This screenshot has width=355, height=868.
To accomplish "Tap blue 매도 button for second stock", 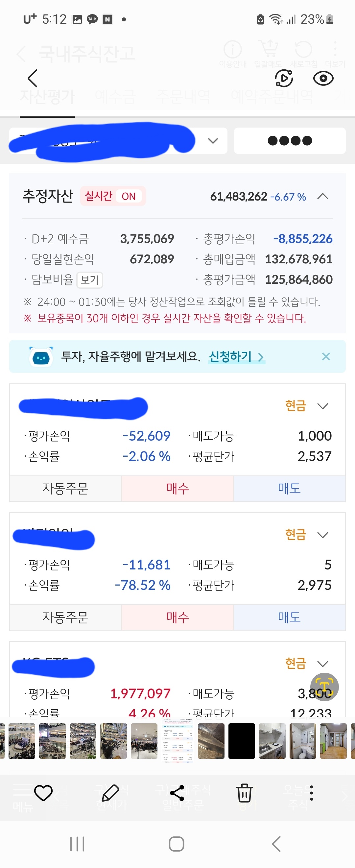I will (289, 617).
